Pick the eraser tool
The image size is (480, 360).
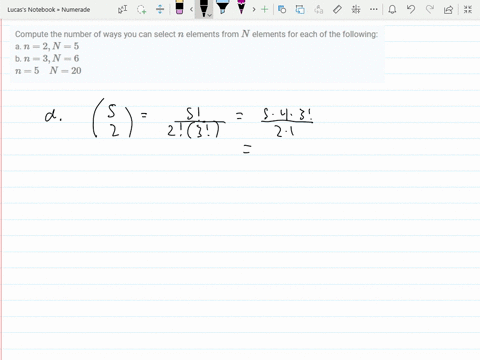point(179,8)
